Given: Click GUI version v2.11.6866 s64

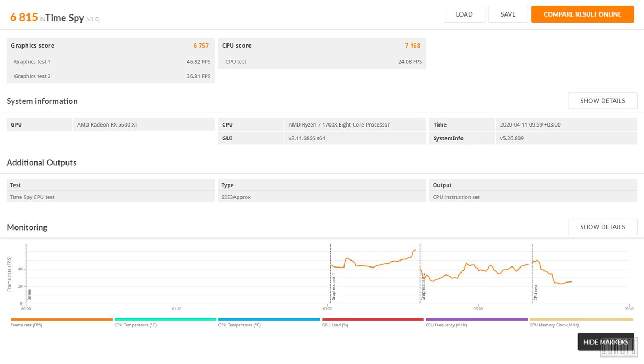Looking at the screenshot, I should (x=307, y=138).
